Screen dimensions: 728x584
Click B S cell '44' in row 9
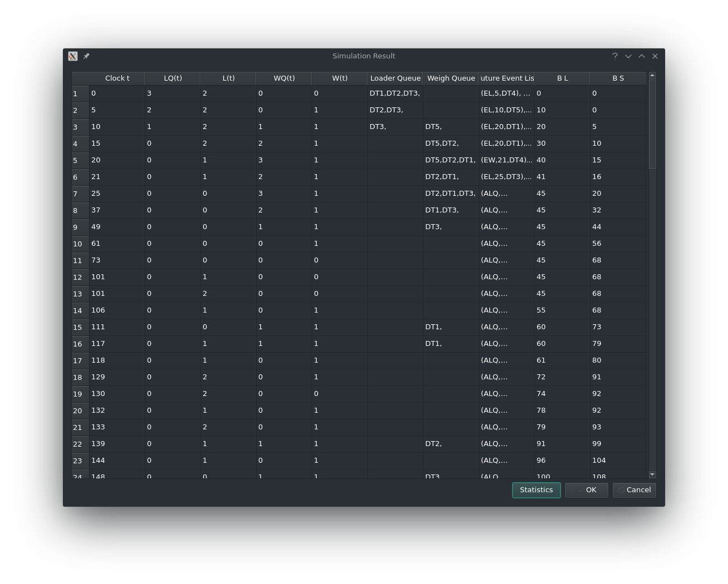(618, 227)
